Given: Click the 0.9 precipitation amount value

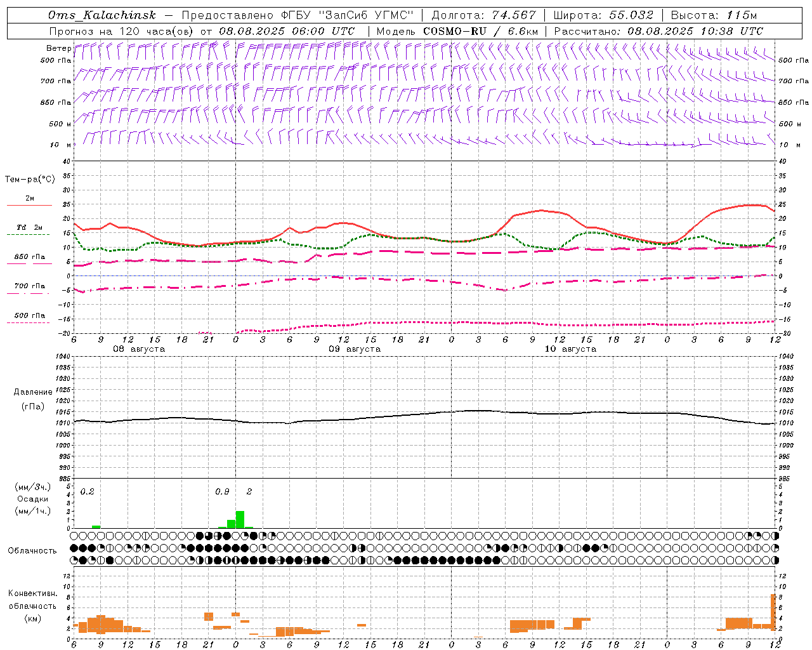Looking at the screenshot, I should [x=222, y=492].
